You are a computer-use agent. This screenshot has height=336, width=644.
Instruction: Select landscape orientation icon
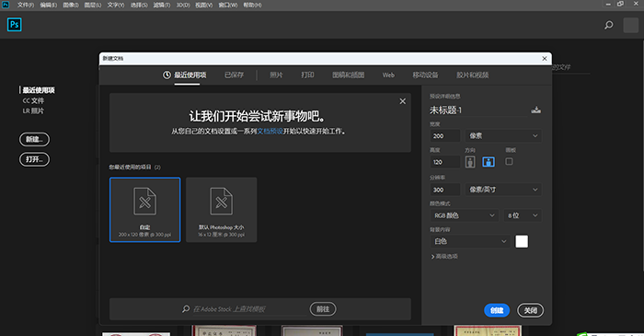[489, 162]
